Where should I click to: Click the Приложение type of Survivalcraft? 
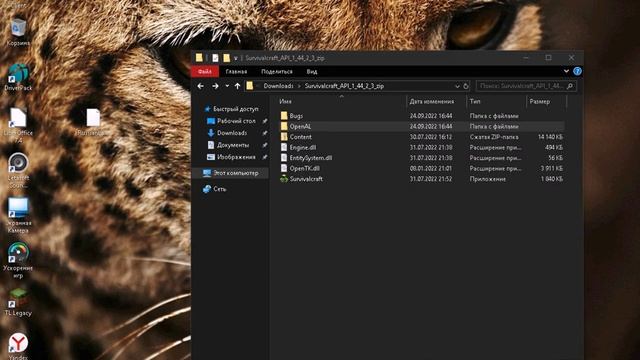(488, 179)
